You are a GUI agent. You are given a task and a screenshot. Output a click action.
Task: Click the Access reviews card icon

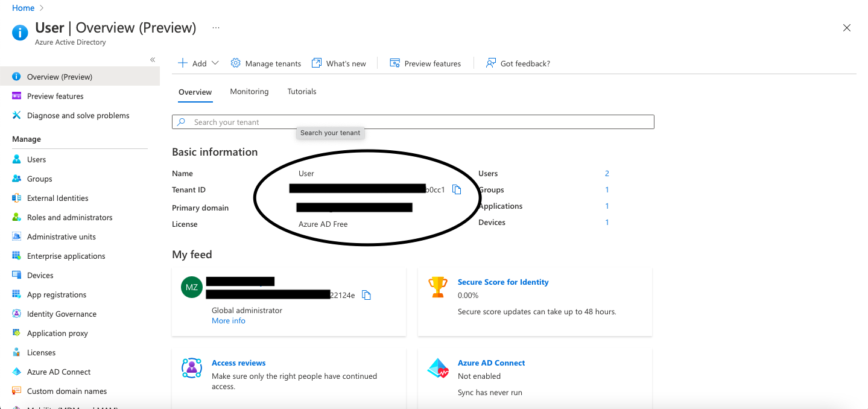coord(192,368)
